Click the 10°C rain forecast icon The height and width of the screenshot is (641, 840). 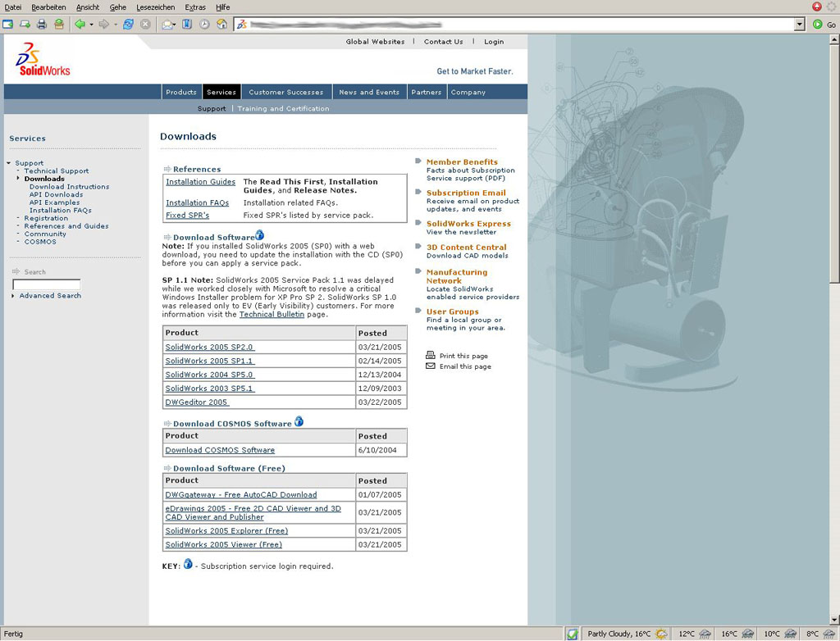point(790,634)
